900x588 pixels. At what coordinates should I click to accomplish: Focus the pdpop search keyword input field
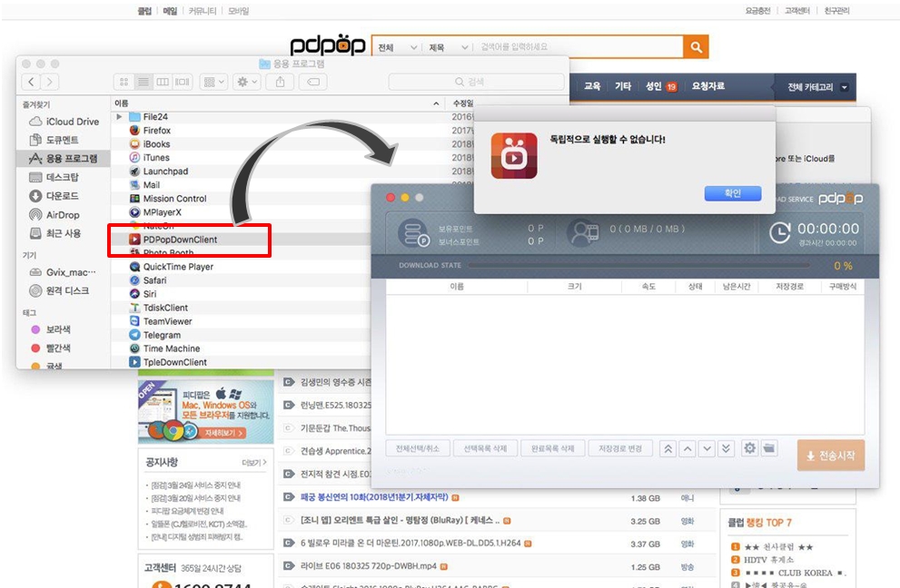click(x=579, y=47)
